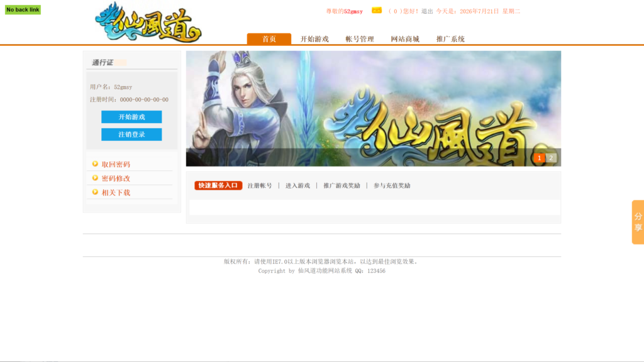Click the 注册帐号 quick service link

(260, 185)
